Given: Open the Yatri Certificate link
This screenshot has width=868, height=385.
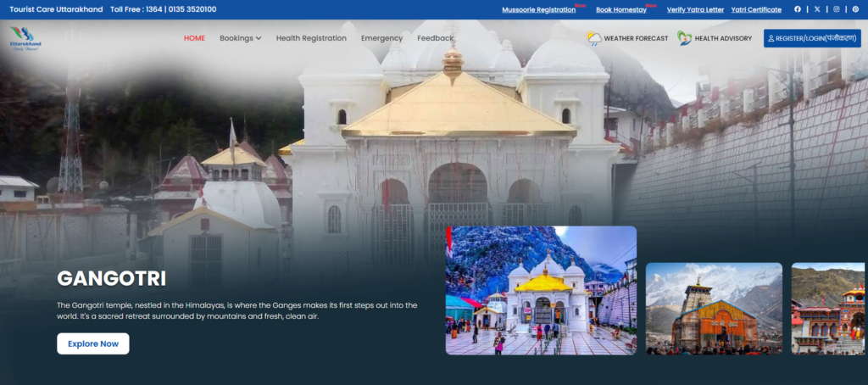Looking at the screenshot, I should point(756,9).
